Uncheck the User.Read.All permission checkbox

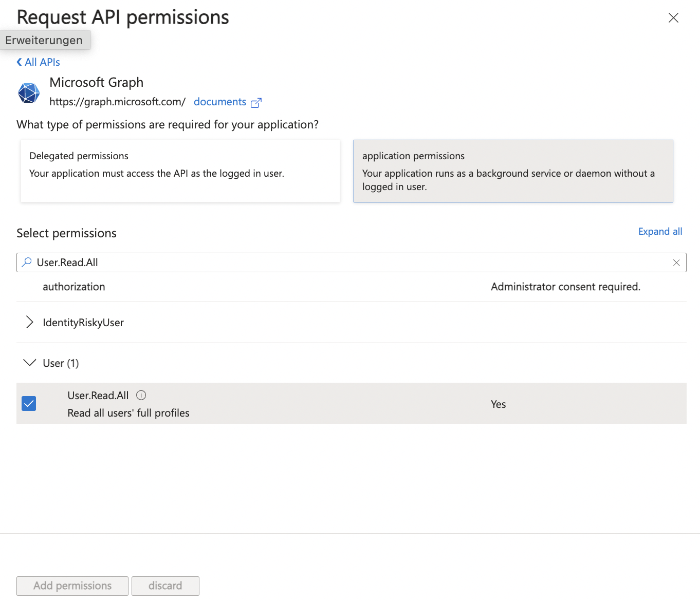(29, 403)
